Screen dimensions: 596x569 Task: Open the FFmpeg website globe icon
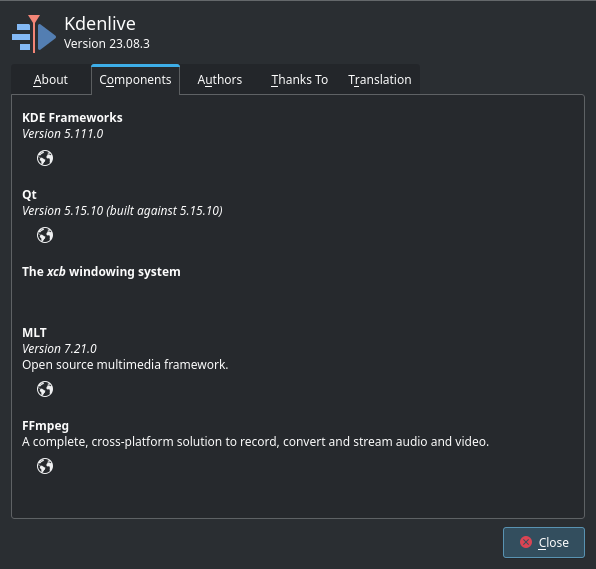[45, 466]
